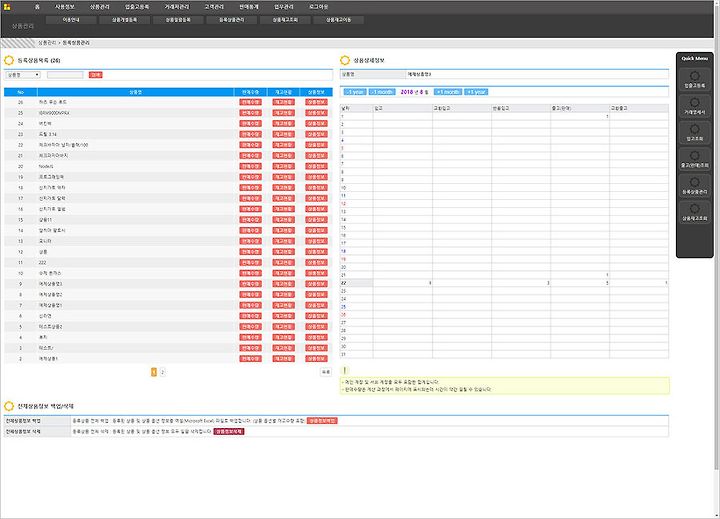The image size is (720, 519).
Task: Focus the product search text field
Action: 65,75
